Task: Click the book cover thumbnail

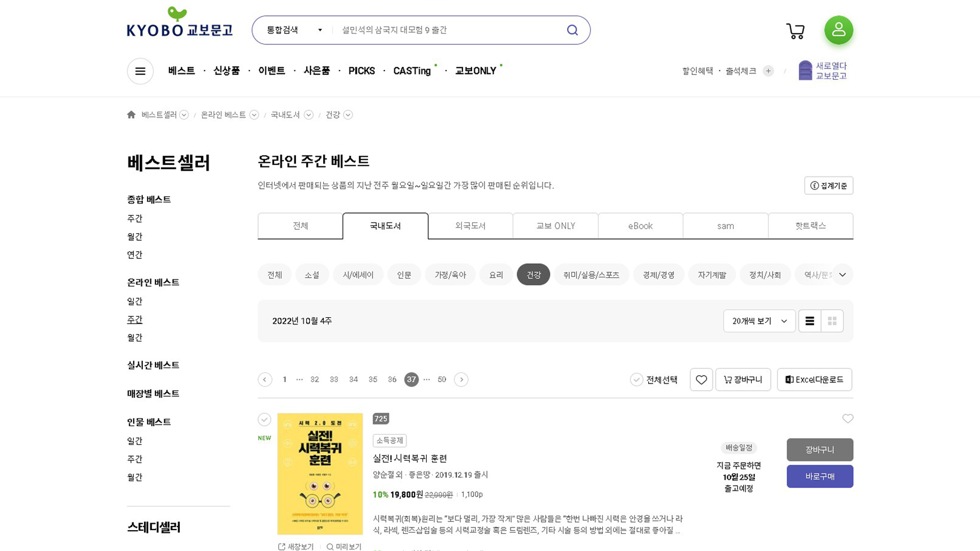Action: 320,473
